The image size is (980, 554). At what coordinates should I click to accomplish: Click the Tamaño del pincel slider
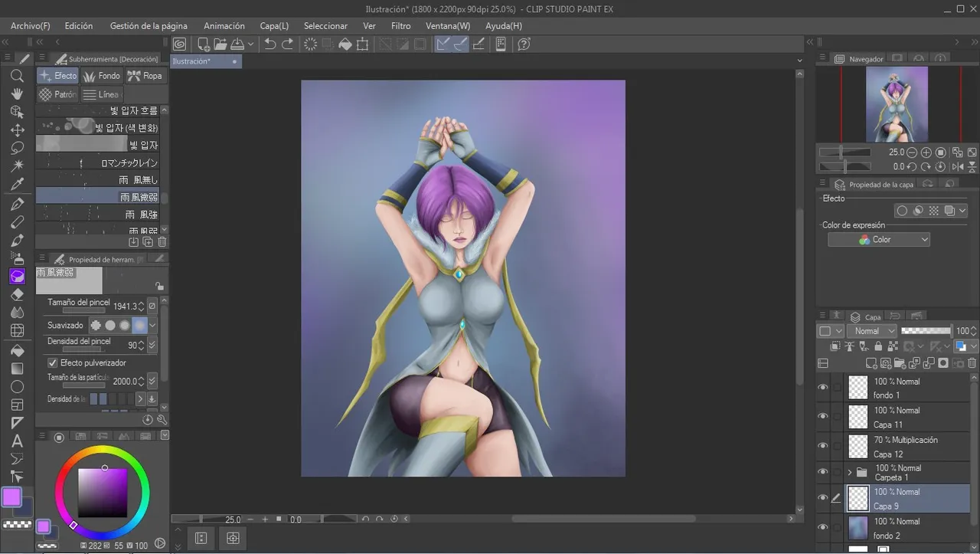tap(83, 311)
